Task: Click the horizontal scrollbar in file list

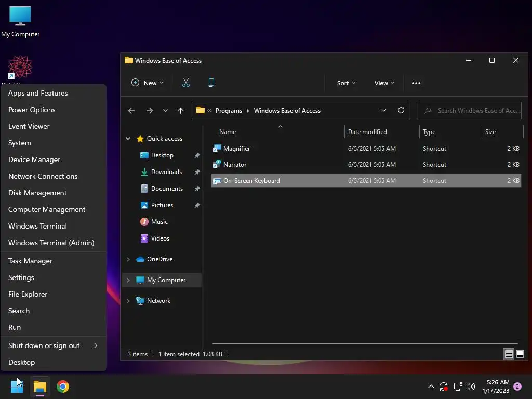Action: point(365,344)
